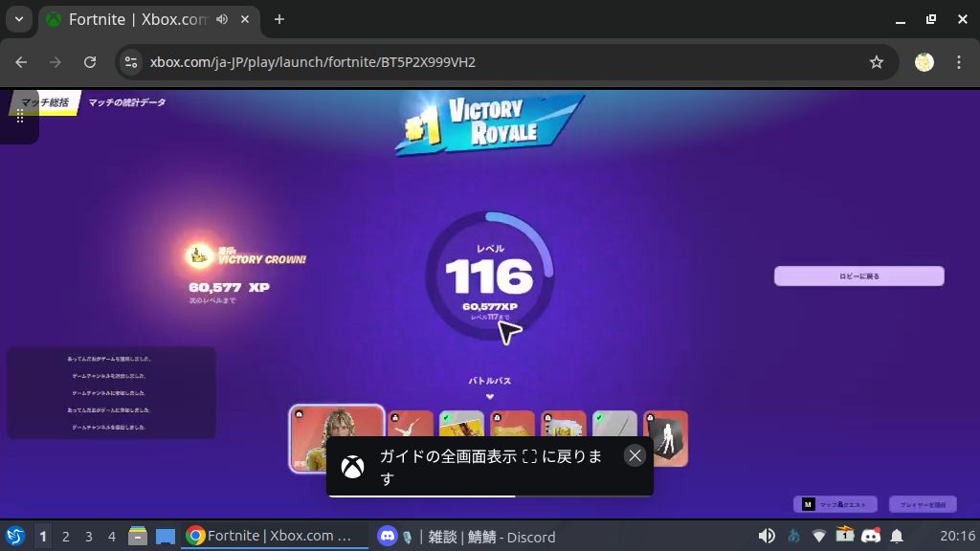The height and width of the screenshot is (551, 980).
Task: Click the 60,577 XP text under Victory Crown
Action: (229, 287)
